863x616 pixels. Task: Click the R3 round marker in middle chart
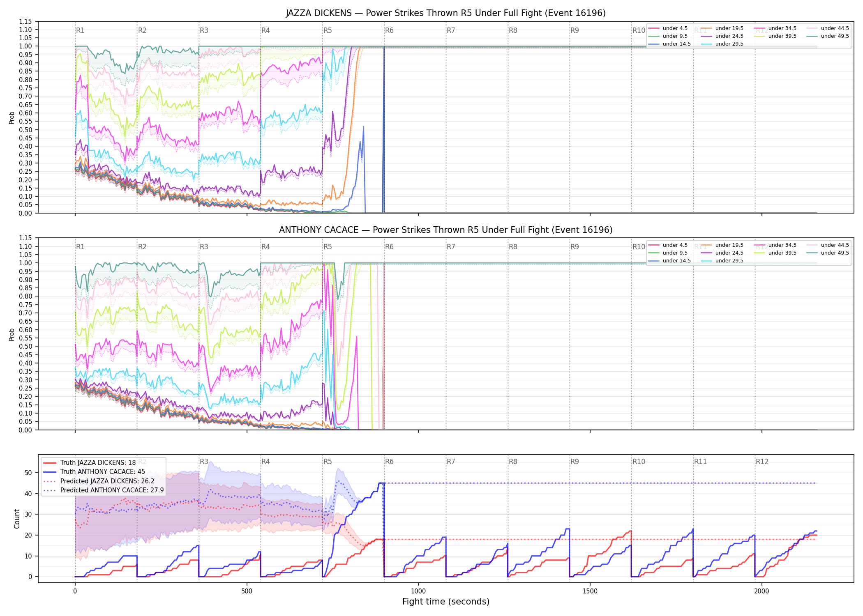204,247
